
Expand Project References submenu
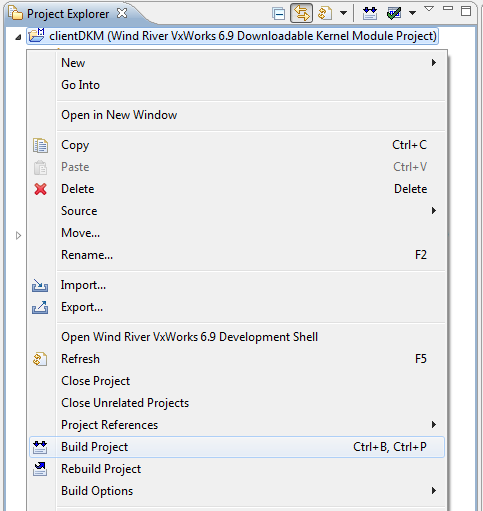point(237,425)
